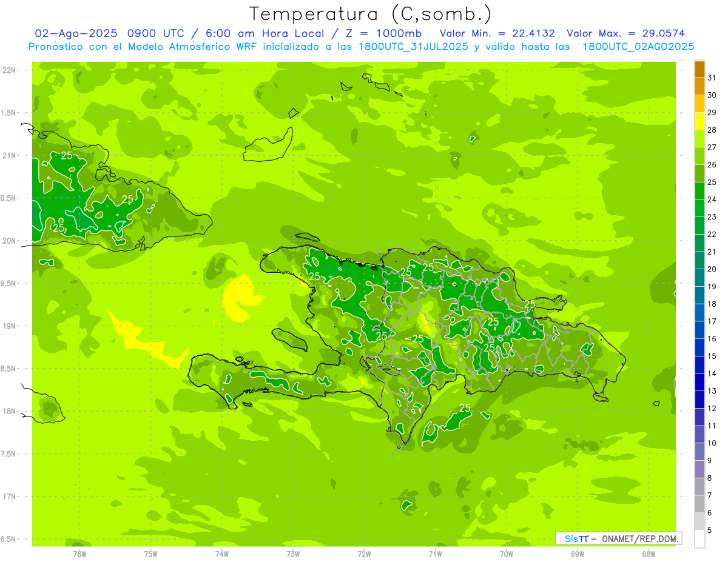728x562 pixels.
Task: Click the "17N" latitude axis label
Action: click(x=8, y=497)
